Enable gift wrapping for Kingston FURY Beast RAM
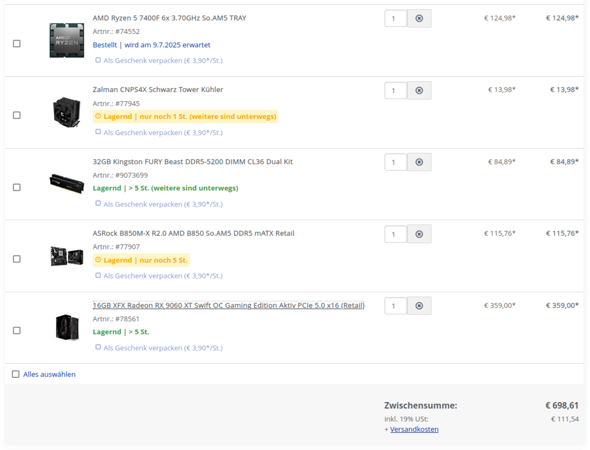 98,203
